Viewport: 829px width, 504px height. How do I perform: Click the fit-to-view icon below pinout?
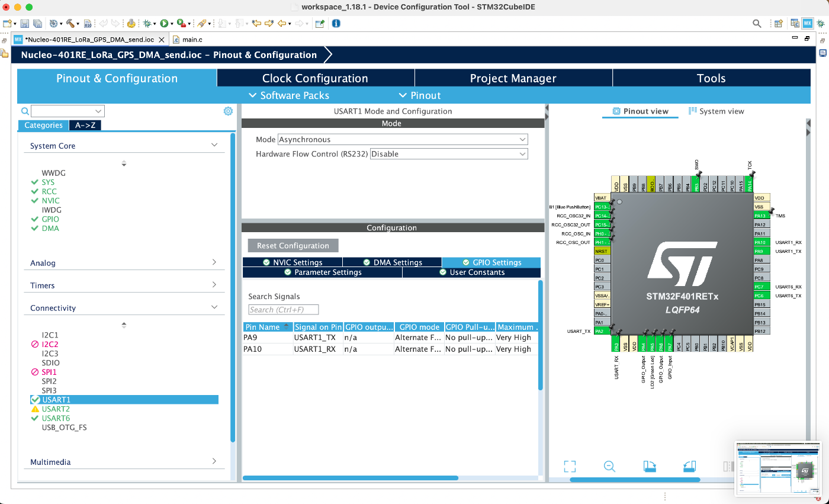(x=570, y=466)
